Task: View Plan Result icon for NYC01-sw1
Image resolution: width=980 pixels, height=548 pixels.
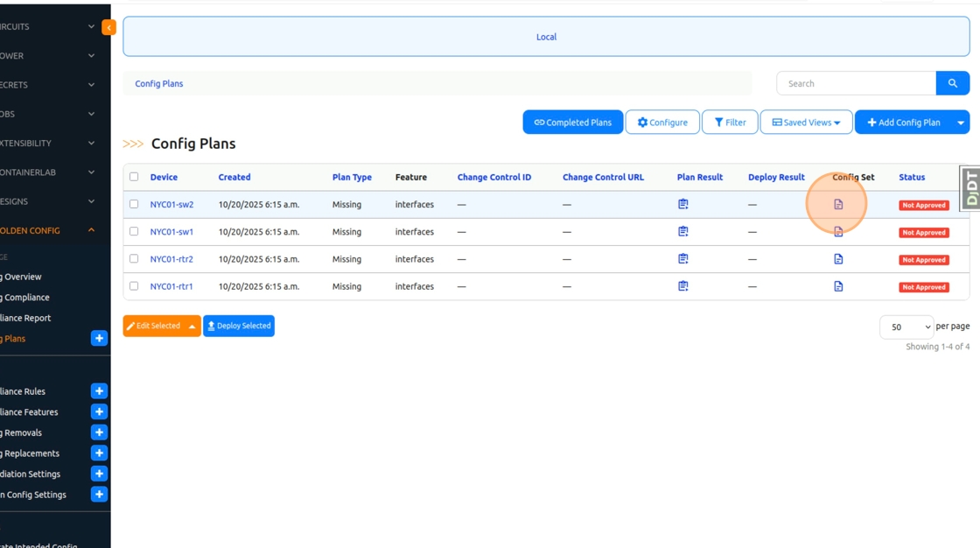Action: [683, 232]
